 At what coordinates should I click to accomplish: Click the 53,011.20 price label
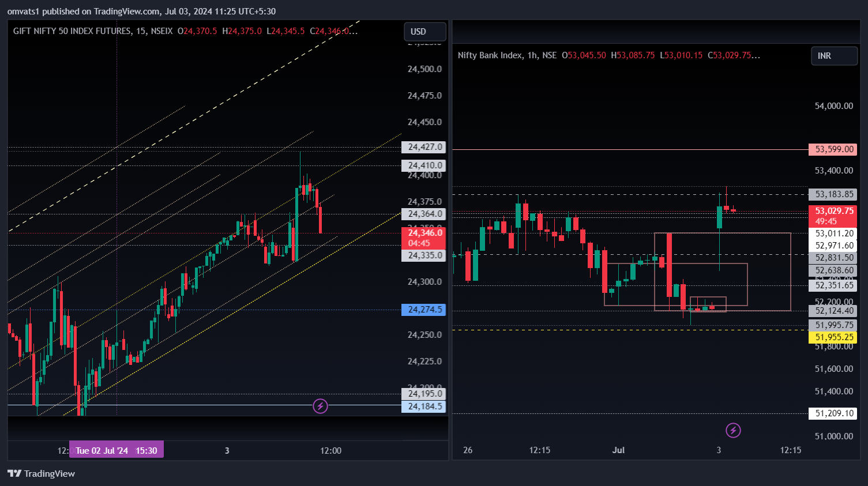833,233
